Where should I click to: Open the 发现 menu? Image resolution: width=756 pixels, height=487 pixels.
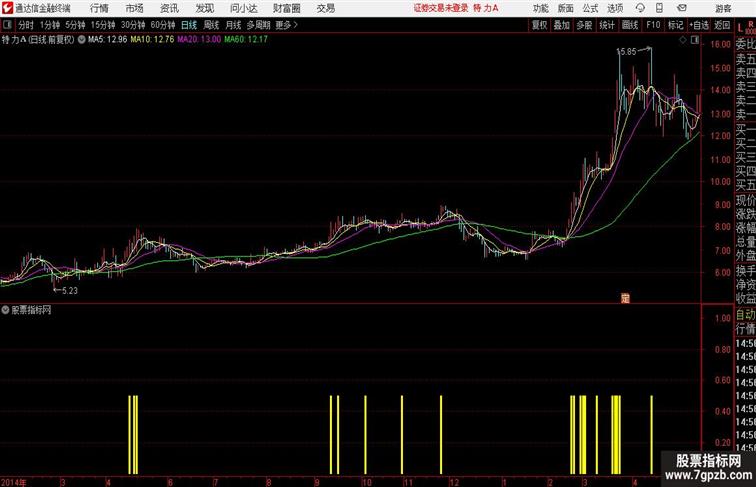click(x=204, y=8)
